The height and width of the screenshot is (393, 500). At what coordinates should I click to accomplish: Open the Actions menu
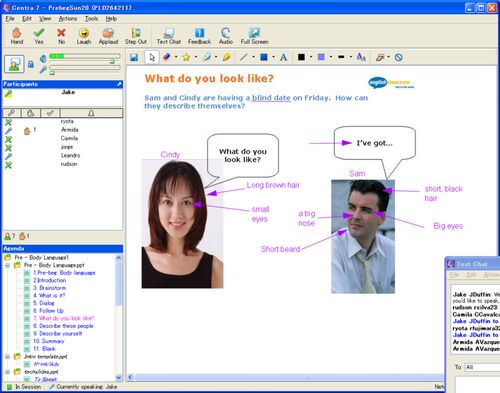pyautogui.click(x=68, y=19)
